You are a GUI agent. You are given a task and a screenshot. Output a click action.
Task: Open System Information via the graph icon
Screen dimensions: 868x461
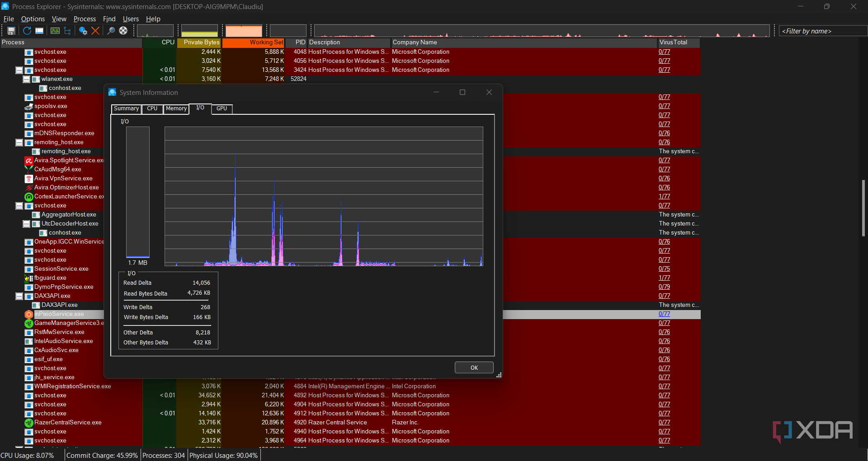tap(55, 31)
